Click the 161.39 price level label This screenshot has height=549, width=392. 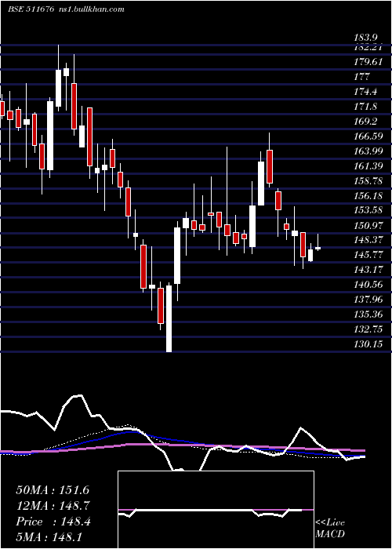368,166
